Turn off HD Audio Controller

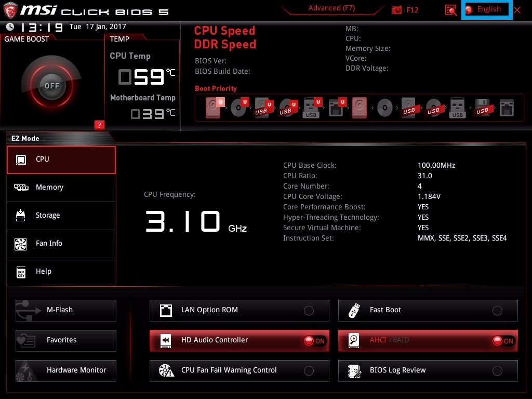[x=314, y=341]
